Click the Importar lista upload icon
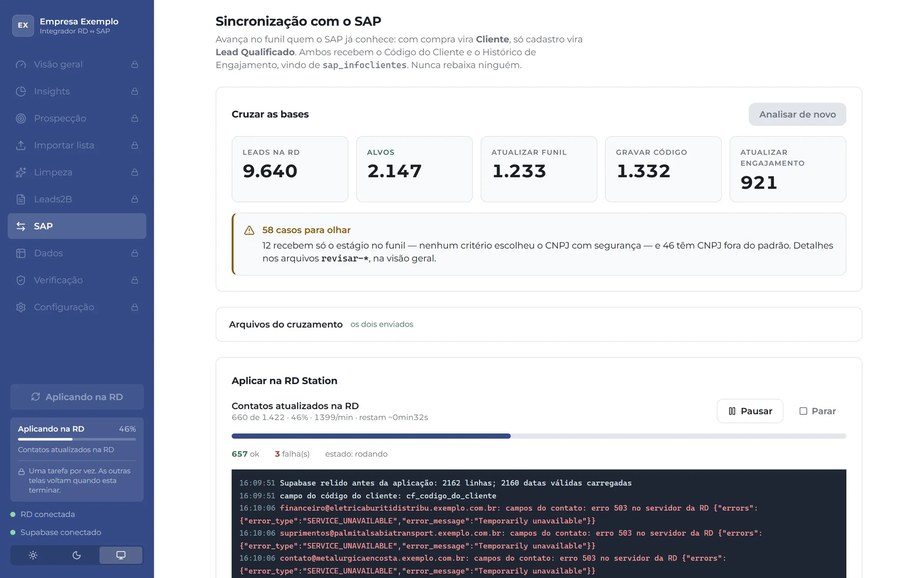924x578 pixels. 21,145
